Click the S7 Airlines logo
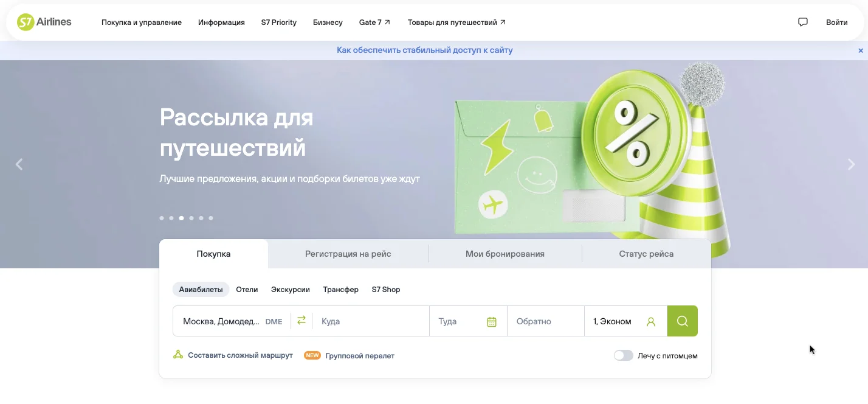Viewport: 868px width, 404px height. point(44,22)
